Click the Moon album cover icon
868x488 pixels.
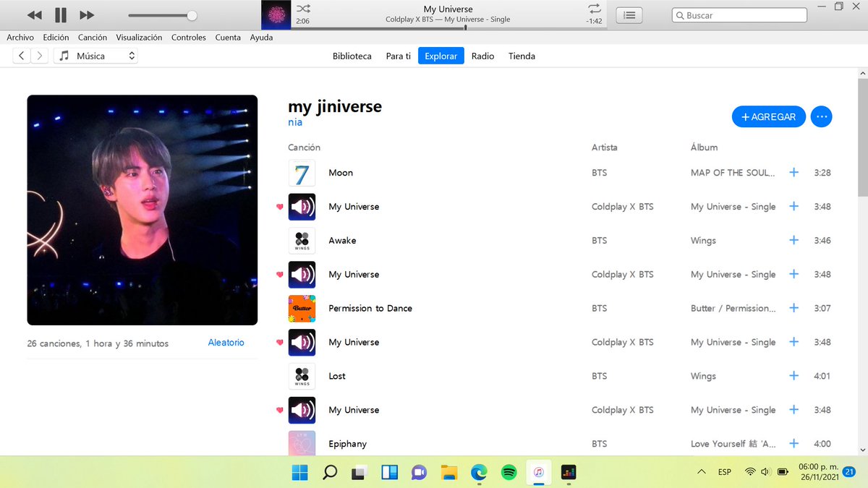(302, 173)
